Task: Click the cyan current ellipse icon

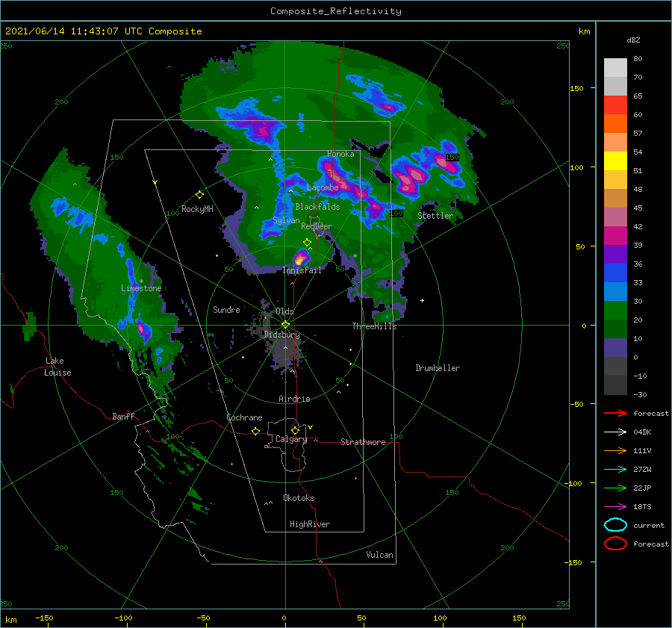Action: (615, 525)
